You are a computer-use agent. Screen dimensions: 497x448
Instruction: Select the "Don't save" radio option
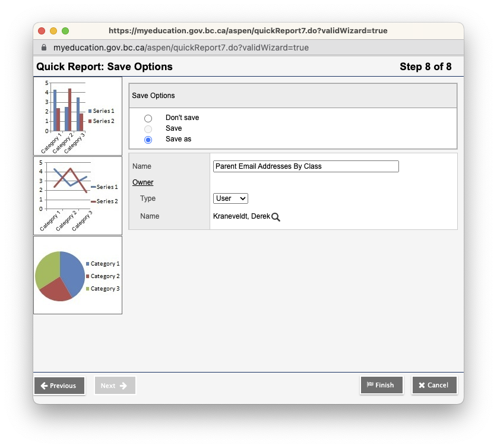click(x=148, y=118)
